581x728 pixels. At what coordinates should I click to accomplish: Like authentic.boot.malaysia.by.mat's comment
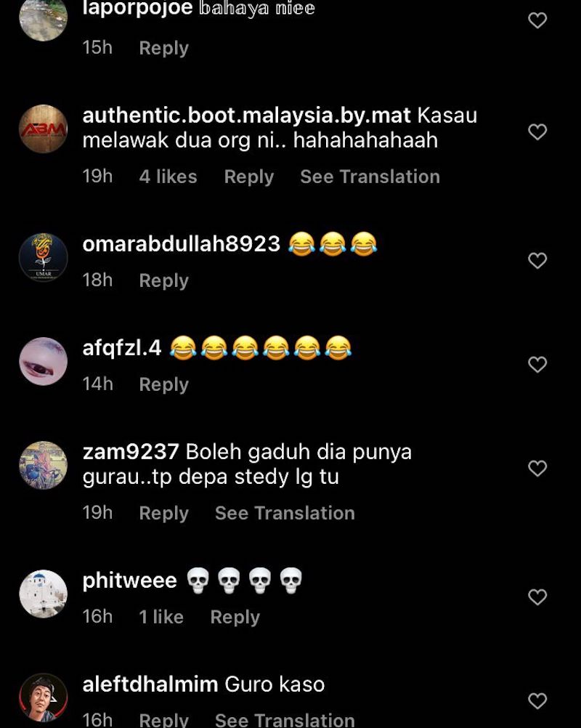point(537,132)
